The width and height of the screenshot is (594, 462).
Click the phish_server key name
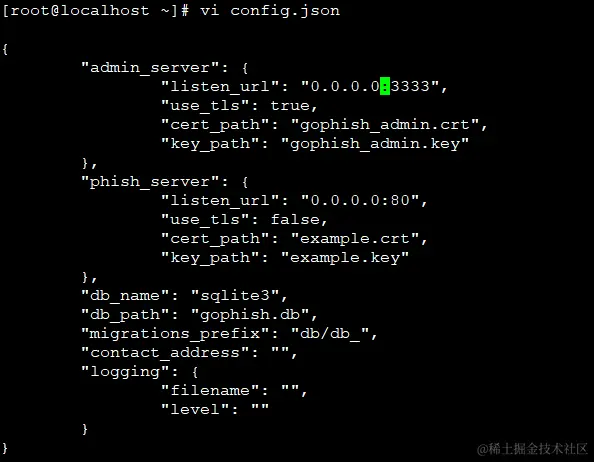tap(150, 182)
